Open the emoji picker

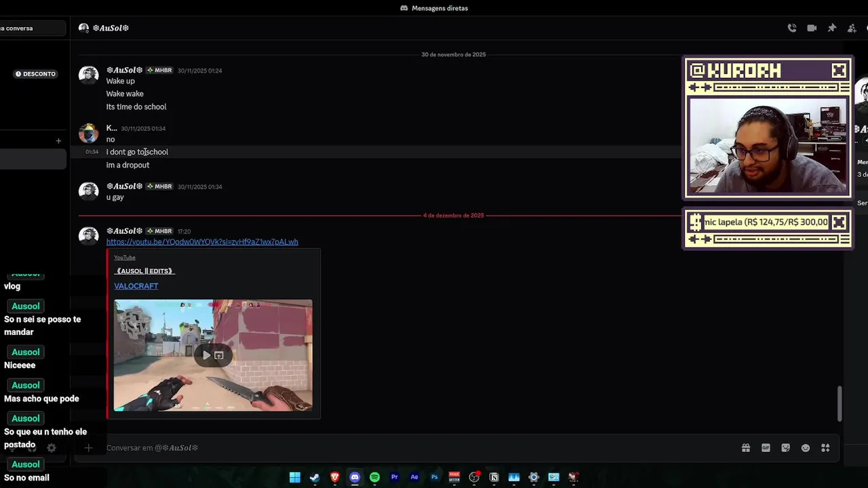point(806,448)
